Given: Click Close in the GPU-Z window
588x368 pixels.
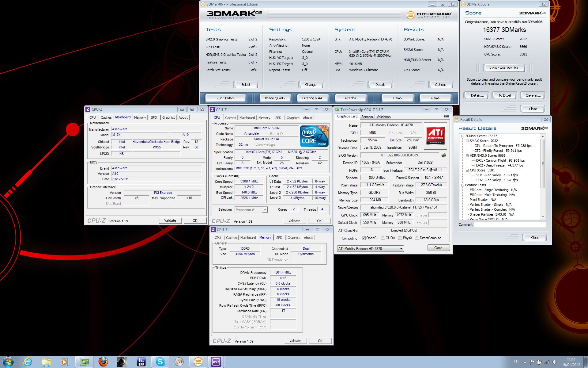Looking at the screenshot, I should (438, 248).
